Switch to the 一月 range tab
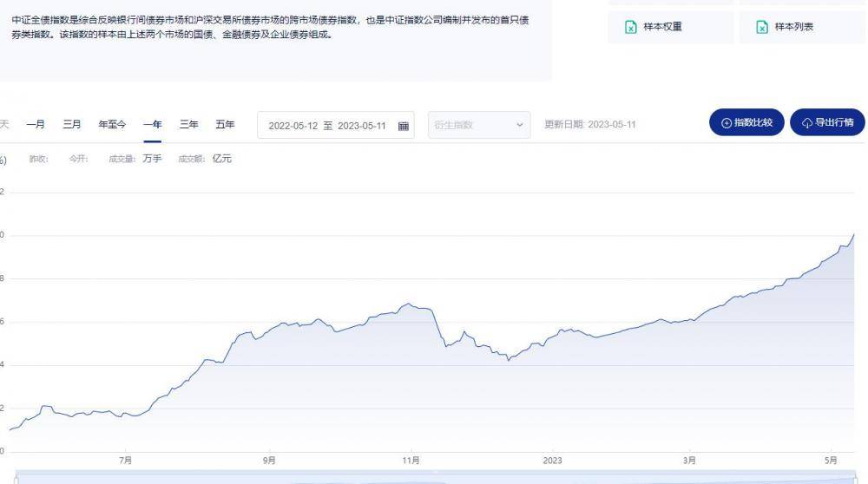The image size is (868, 484). tap(36, 125)
